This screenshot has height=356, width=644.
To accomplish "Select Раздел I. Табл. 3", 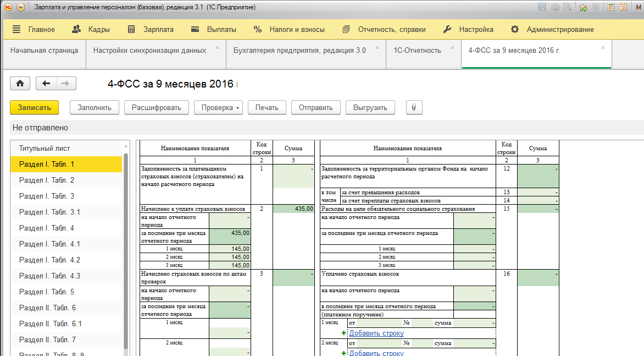I will [66, 196].
